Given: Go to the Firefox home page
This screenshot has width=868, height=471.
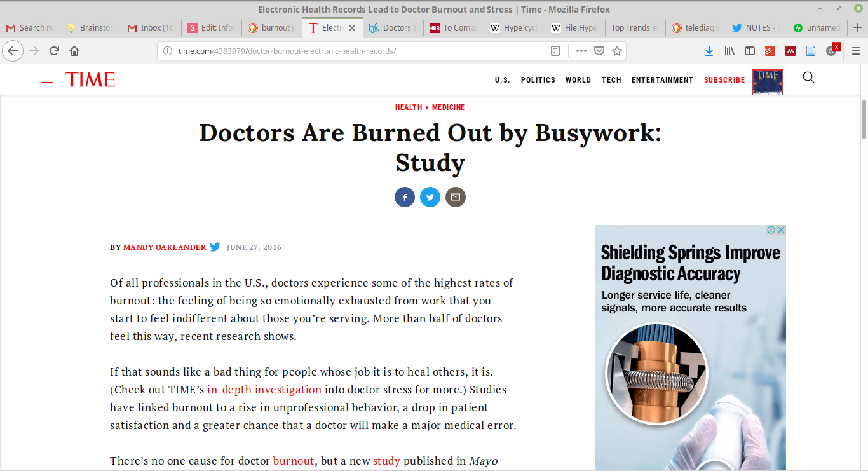Looking at the screenshot, I should pyautogui.click(x=74, y=51).
